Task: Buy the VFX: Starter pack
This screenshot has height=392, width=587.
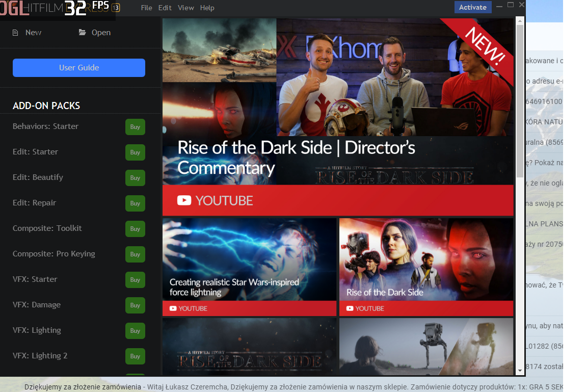Action: pos(135,280)
